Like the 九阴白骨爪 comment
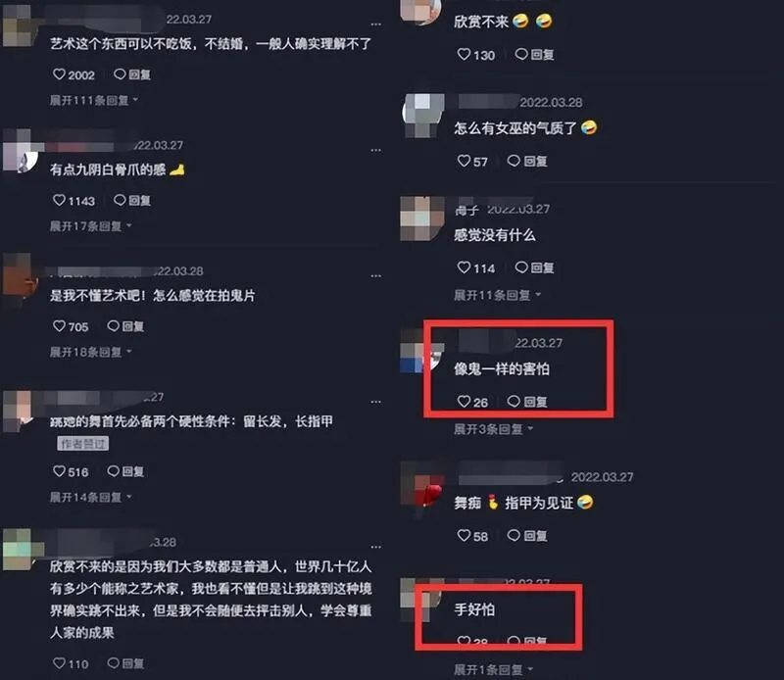Viewport: 784px width, 680px height. 59,201
